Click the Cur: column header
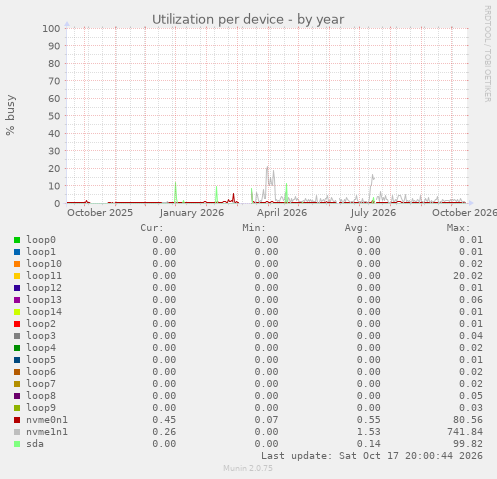The height and width of the screenshot is (479, 497). point(152,228)
